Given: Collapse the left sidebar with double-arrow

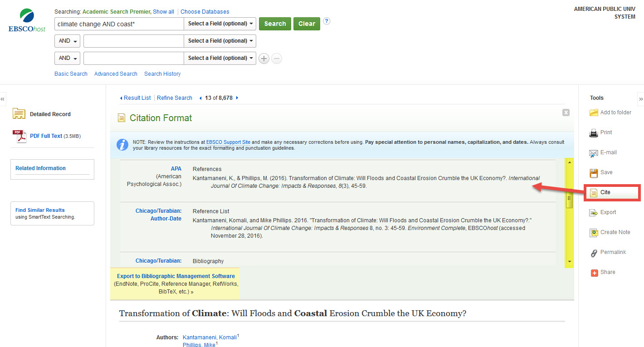Looking at the screenshot, I should 3,98.
